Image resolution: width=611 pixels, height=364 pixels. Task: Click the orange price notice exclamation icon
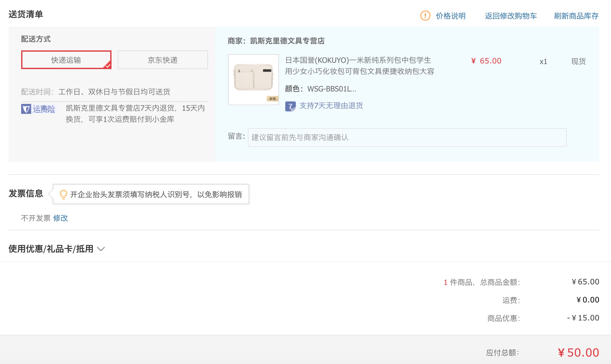tap(425, 16)
